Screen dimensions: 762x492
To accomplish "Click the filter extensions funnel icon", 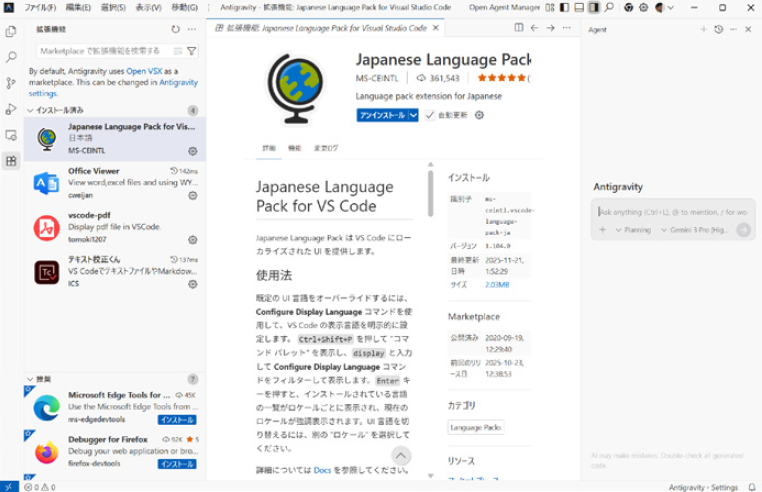I will point(192,50).
